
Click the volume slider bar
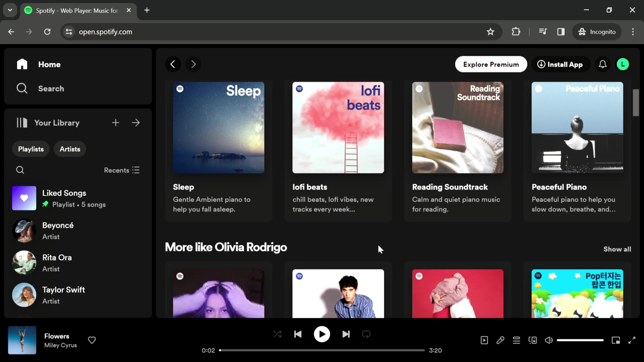(580, 340)
